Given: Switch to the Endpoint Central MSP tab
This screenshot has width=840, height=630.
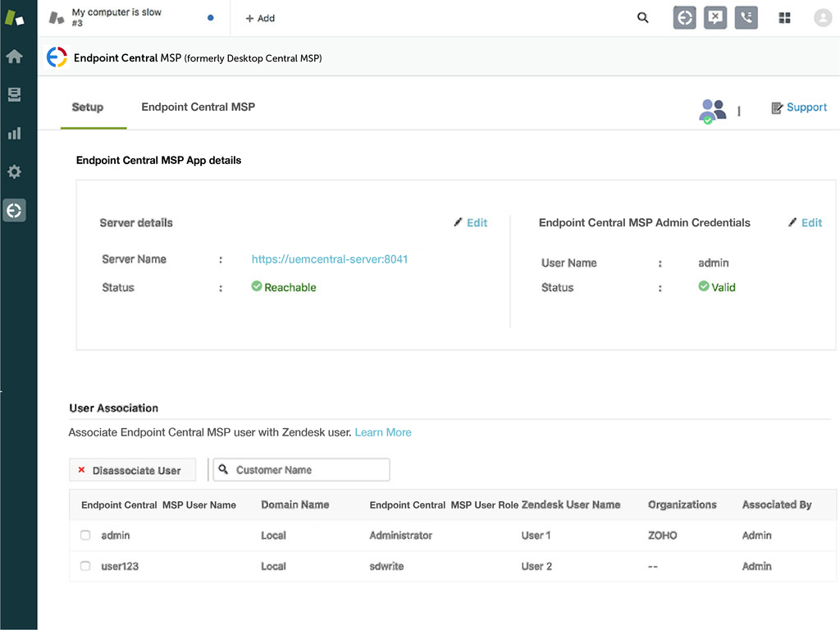Looking at the screenshot, I should click(x=198, y=107).
